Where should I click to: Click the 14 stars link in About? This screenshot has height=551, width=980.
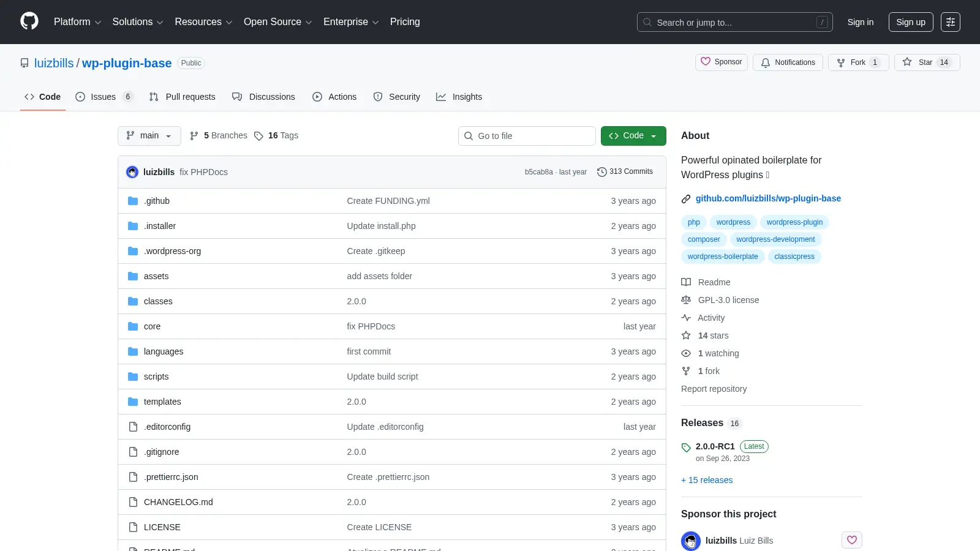point(714,335)
